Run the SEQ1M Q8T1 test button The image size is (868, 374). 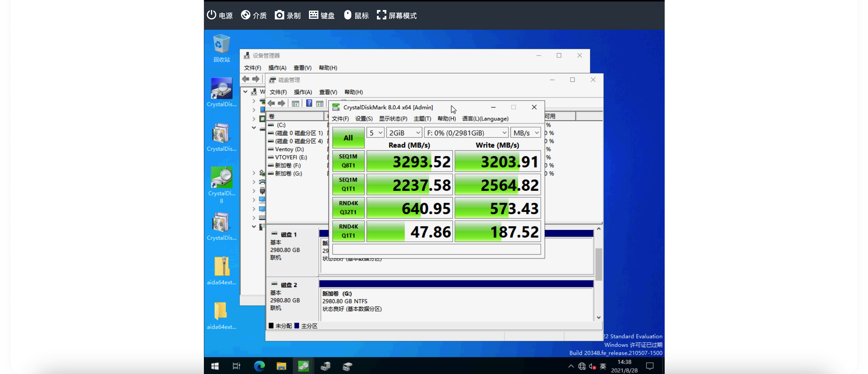tap(348, 161)
